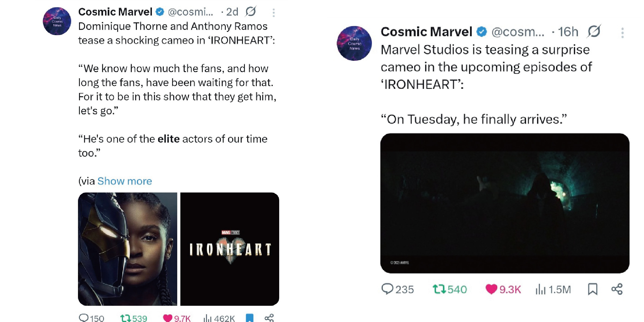Remove bookmark from the 2d Ironheart tweet
644x322 pixels.
tap(249, 318)
